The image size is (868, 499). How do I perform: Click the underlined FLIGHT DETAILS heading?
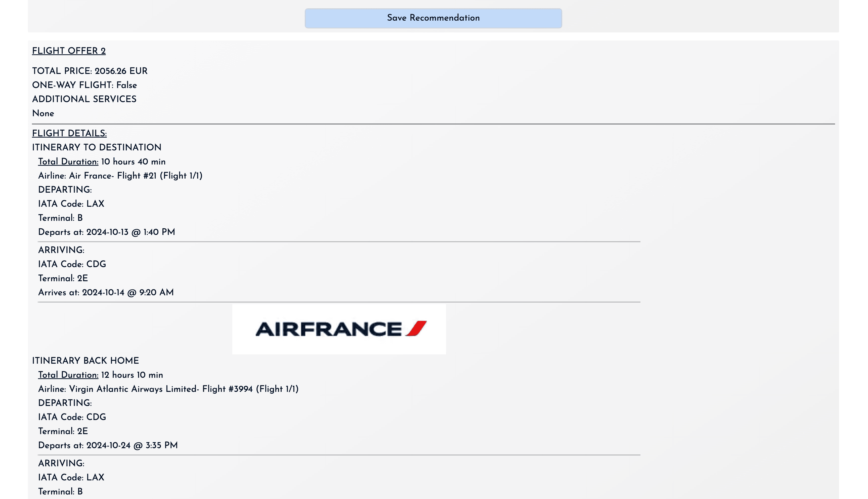click(x=69, y=133)
